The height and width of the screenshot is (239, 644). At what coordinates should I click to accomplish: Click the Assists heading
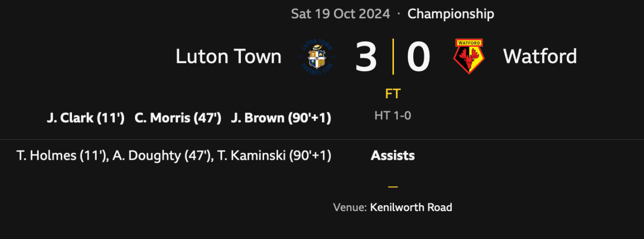(393, 156)
